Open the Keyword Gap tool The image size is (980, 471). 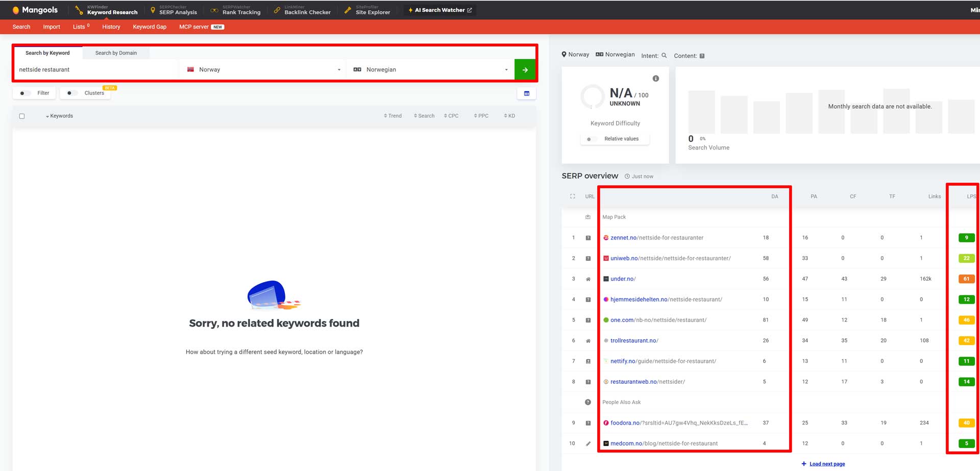(x=150, y=27)
